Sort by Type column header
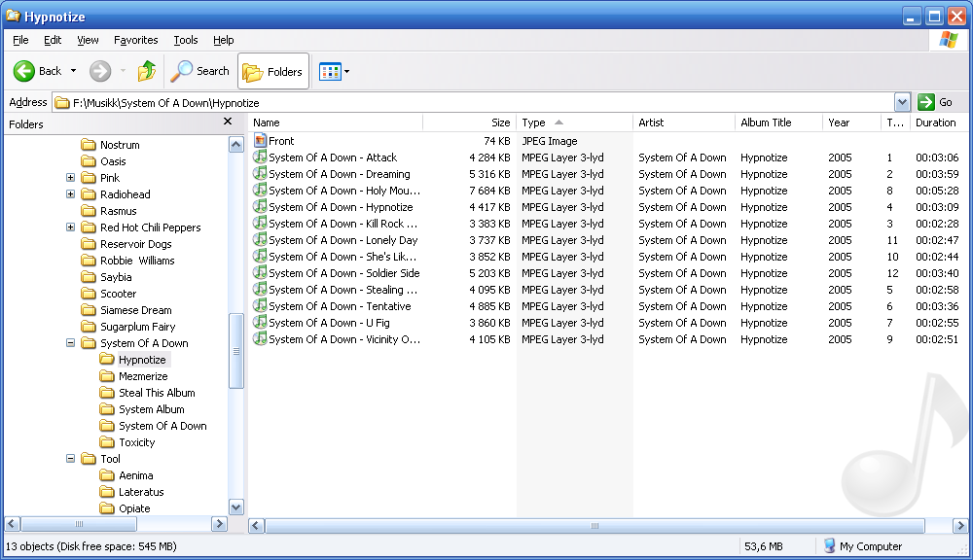 [x=575, y=122]
